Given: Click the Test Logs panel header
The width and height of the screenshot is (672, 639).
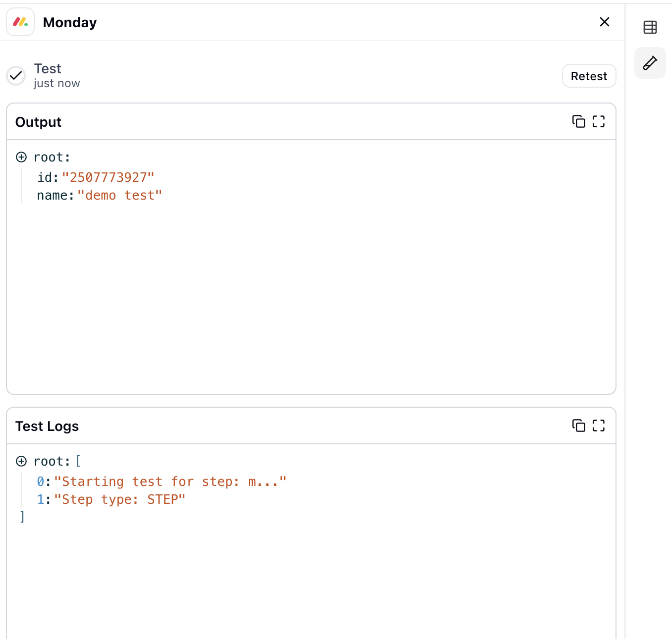Looking at the screenshot, I should coord(47,426).
